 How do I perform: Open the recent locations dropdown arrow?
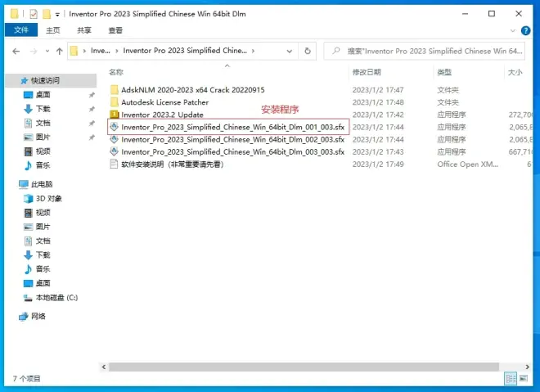tap(47, 52)
